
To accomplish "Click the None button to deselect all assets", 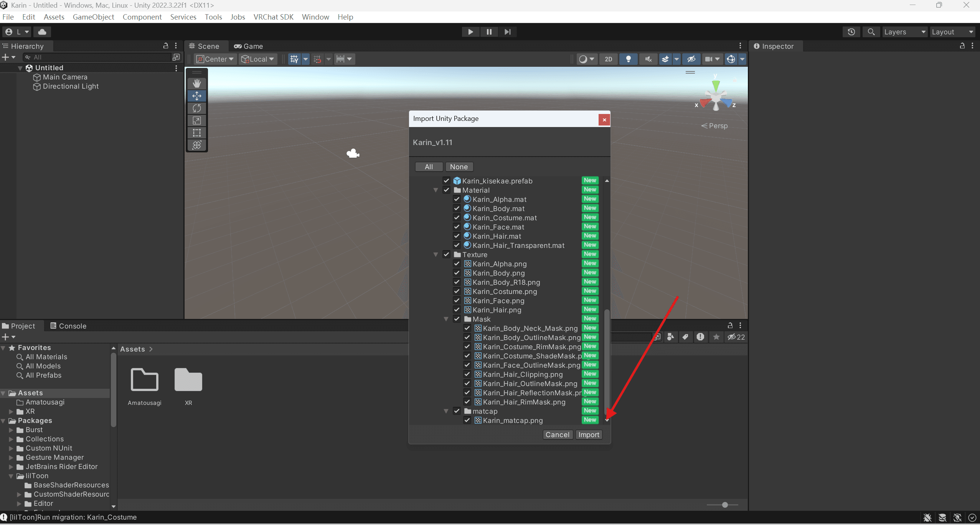I will point(459,167).
